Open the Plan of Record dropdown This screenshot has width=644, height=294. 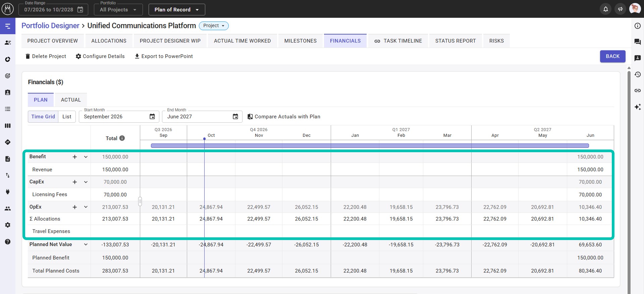tap(177, 10)
